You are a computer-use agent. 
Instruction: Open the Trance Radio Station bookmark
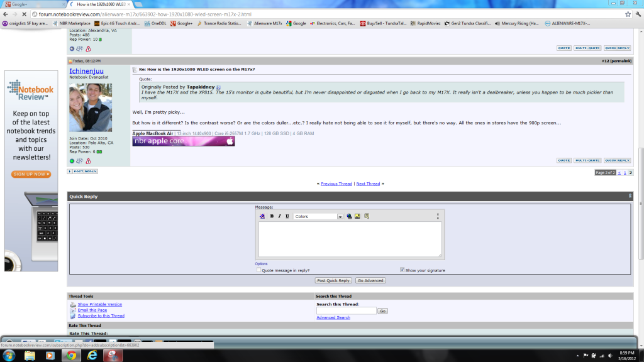tap(219, 23)
